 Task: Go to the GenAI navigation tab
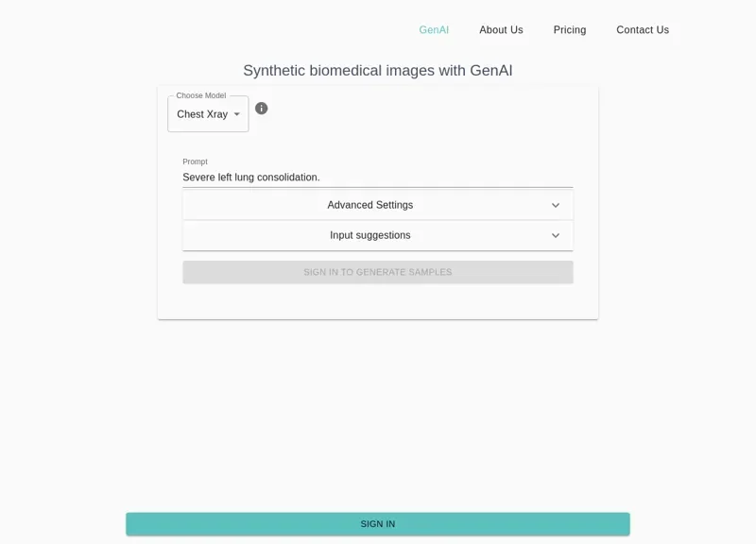tap(434, 30)
